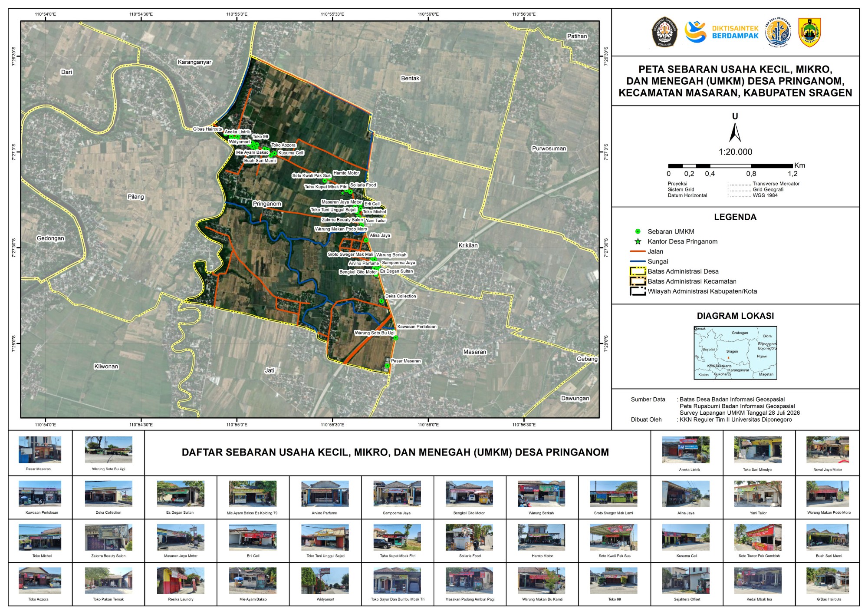Click the Dawungan label on the map
The width and height of the screenshot is (868, 614).
pyautogui.click(x=575, y=398)
